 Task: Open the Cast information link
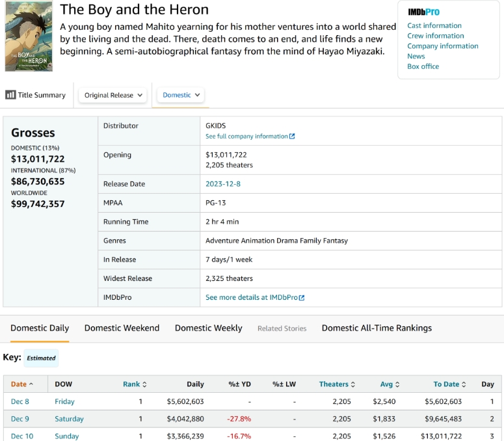click(434, 25)
